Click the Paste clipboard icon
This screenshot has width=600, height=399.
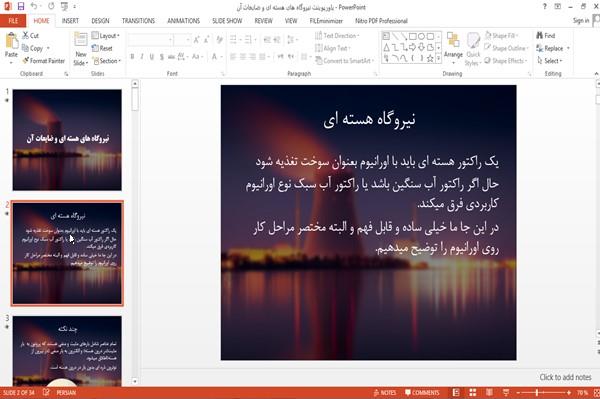11,41
